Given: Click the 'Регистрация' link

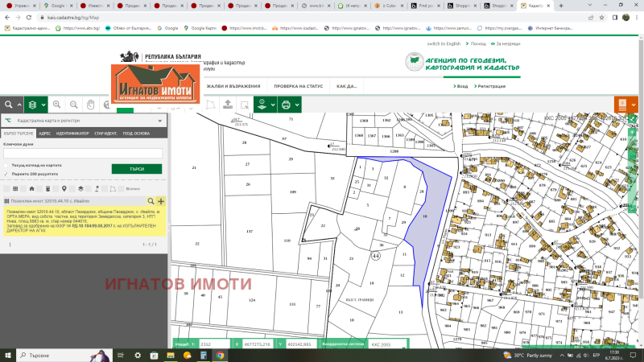Looking at the screenshot, I should point(490,85).
